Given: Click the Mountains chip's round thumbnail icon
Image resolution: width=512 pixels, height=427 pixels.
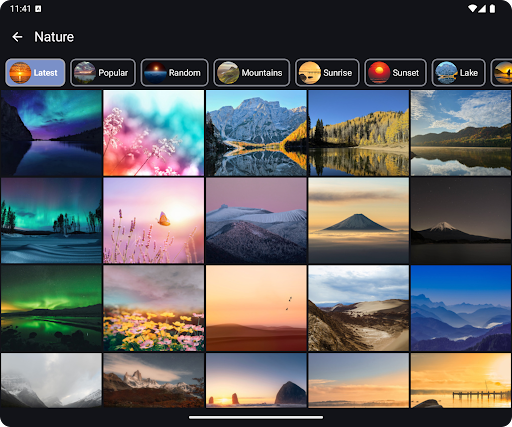Looking at the screenshot, I should tap(228, 73).
